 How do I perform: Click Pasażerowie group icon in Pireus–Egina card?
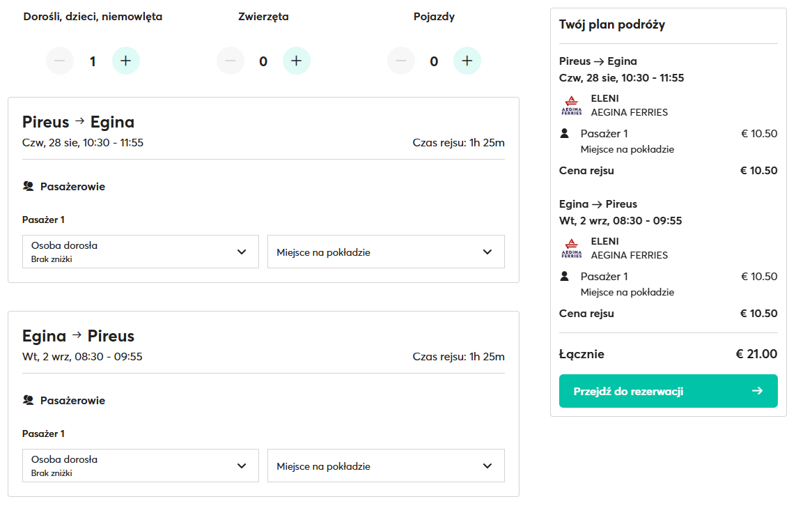click(x=29, y=186)
